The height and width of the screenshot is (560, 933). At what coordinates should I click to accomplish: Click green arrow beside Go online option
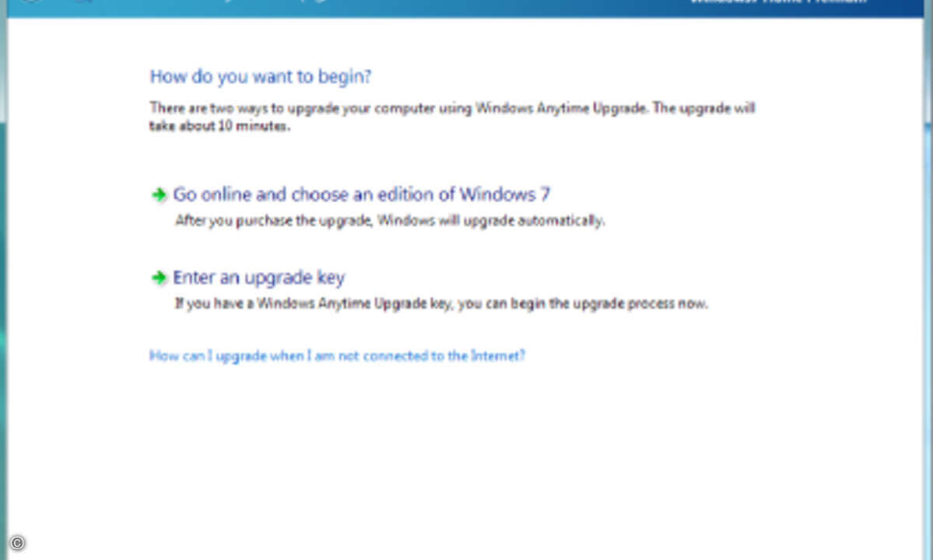[x=159, y=195]
